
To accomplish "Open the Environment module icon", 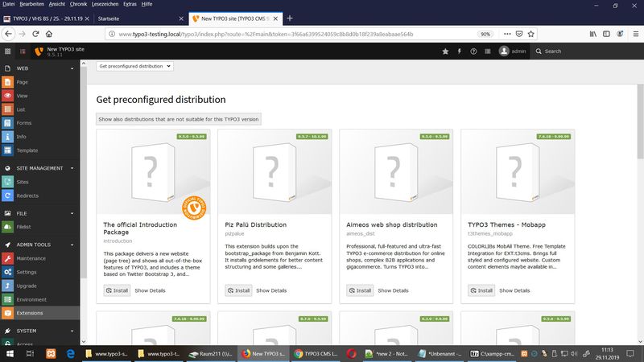I will point(7,299).
